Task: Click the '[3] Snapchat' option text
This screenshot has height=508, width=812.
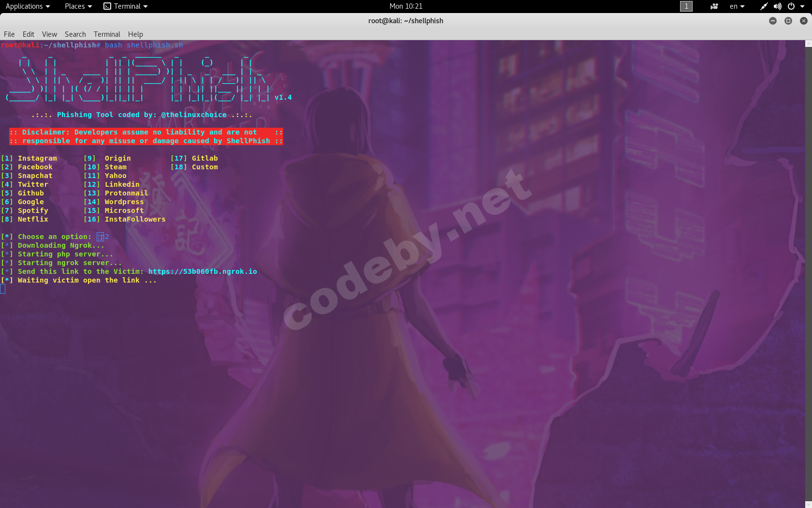Action: (27, 176)
